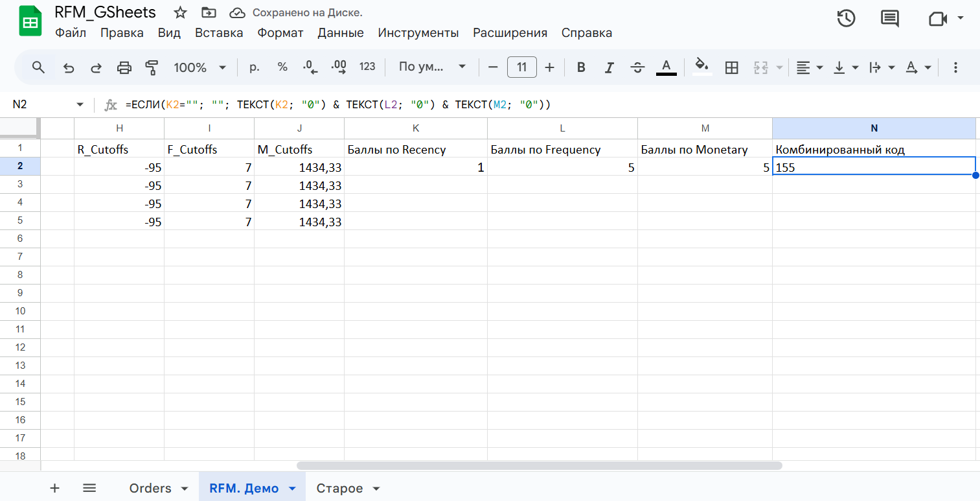Select cell K2 with Recency score
The width and height of the screenshot is (980, 501).
pos(415,167)
